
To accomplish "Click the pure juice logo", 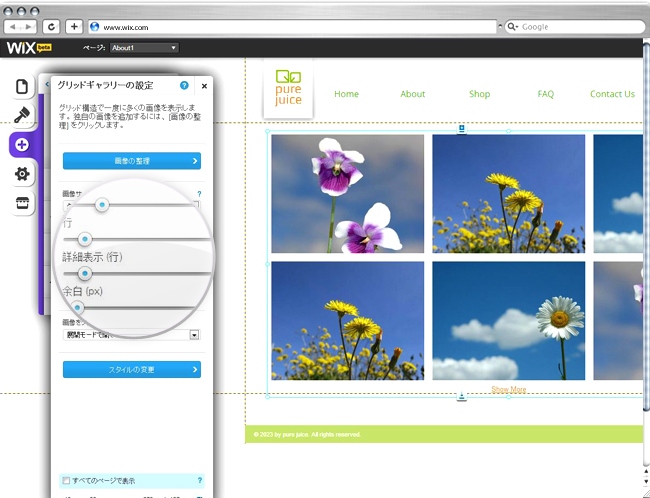I will (x=288, y=88).
